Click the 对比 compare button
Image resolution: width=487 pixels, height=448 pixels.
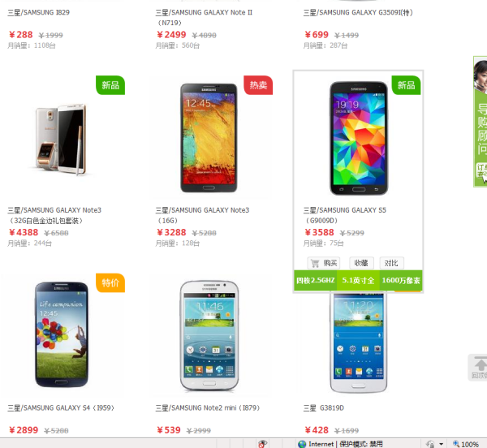coord(391,263)
